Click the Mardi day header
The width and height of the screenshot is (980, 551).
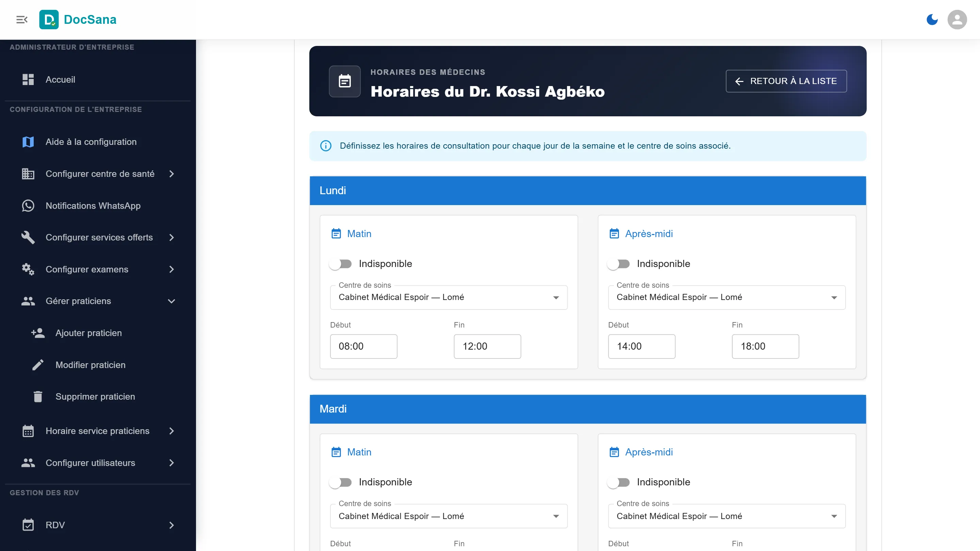(x=588, y=409)
